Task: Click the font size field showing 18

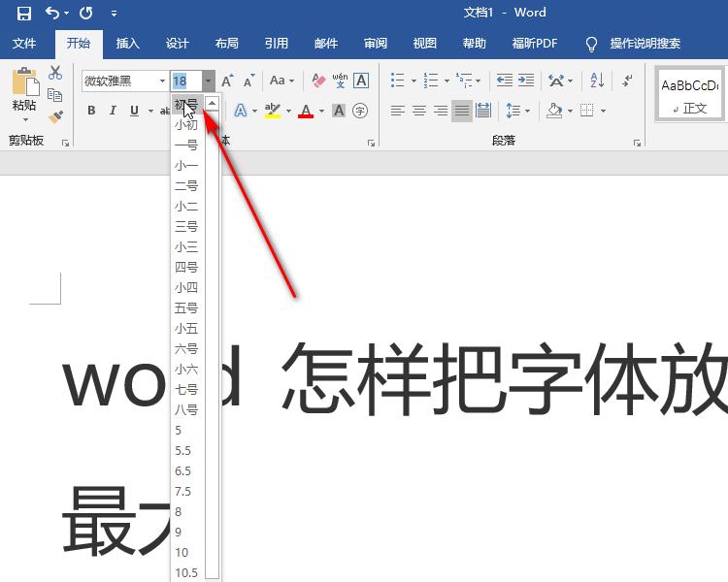Action: [186, 81]
